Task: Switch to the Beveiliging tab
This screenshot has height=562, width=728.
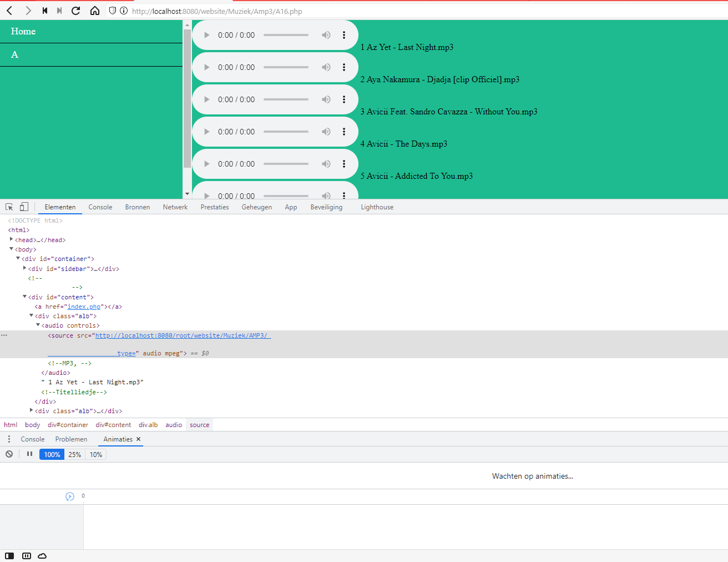Action: click(x=326, y=207)
